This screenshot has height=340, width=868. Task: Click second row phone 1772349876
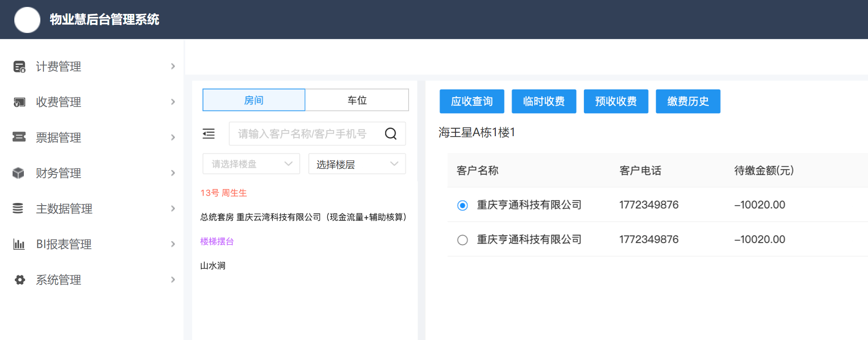coord(649,239)
